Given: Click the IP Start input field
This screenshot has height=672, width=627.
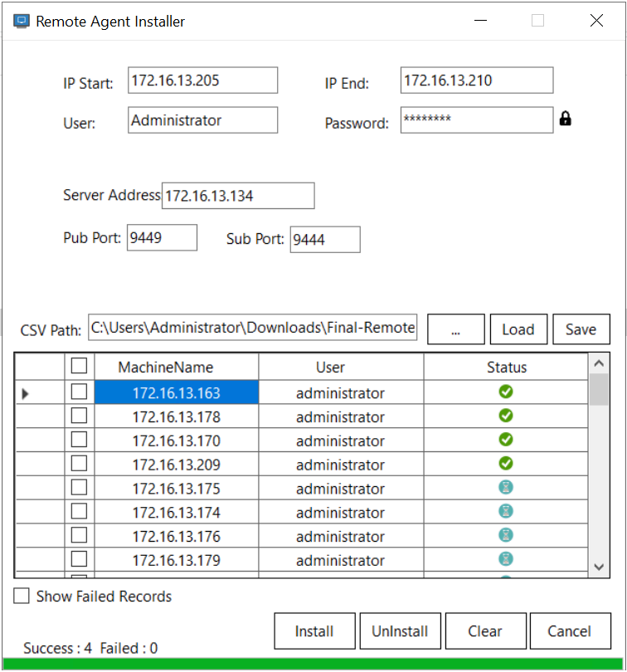Looking at the screenshot, I should point(202,80).
